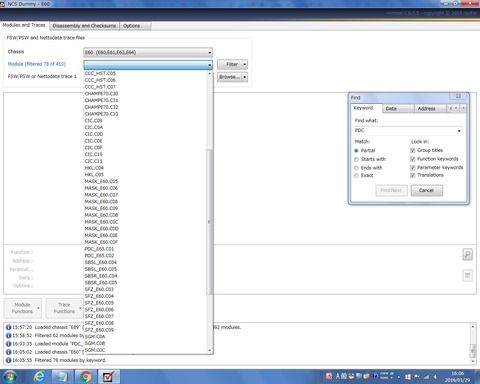The image size is (480, 384).
Task: Toggle the Parameter keywords checkbox
Action: click(413, 168)
